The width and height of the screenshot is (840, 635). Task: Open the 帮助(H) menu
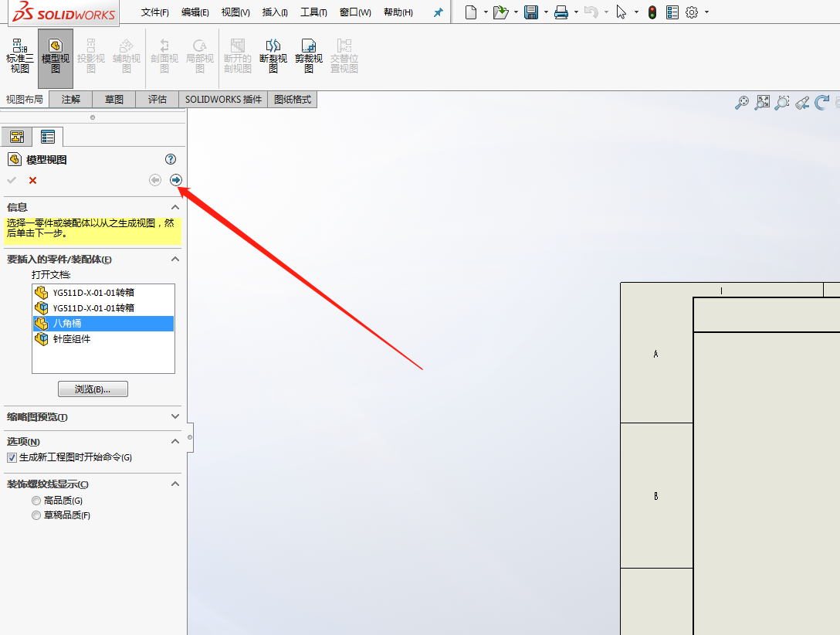click(398, 12)
